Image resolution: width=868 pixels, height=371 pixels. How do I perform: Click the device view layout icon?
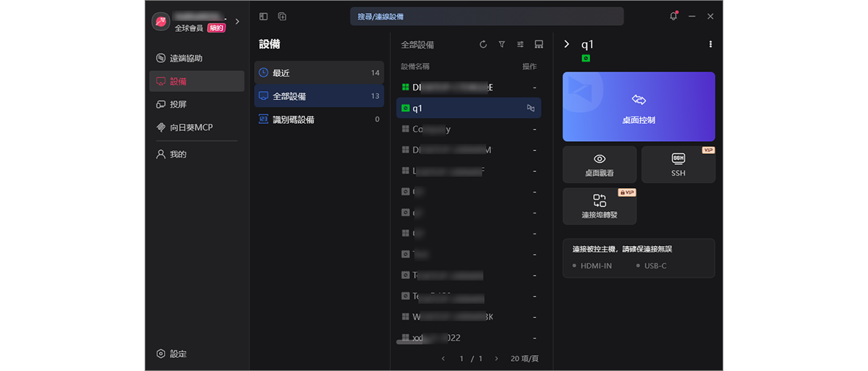pos(539,45)
